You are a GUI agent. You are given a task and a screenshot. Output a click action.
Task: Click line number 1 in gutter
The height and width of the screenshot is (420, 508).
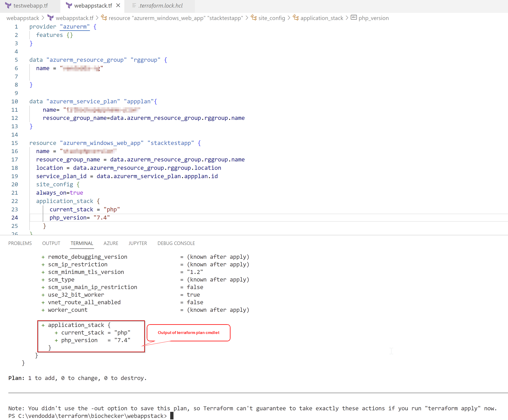(16, 27)
